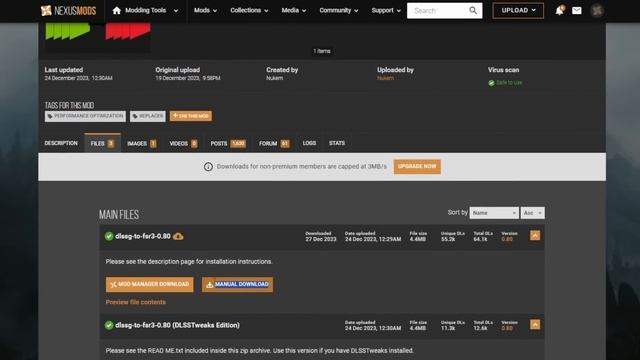Image resolution: width=640 pixels, height=360 pixels.
Task: Click the cloud download icon beside dlssg-to-fsr3-0.80
Action: [178, 236]
